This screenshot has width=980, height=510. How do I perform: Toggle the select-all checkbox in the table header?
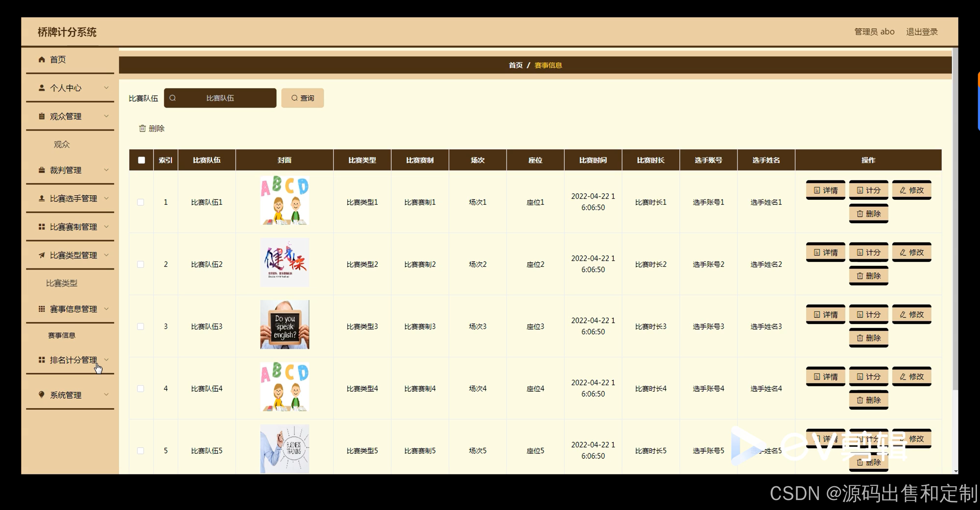pos(141,160)
